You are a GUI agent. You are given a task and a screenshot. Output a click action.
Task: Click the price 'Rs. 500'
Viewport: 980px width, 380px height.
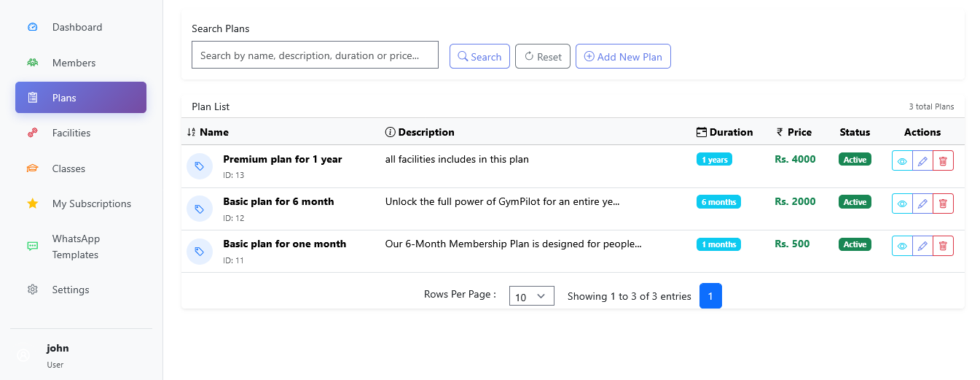click(792, 244)
